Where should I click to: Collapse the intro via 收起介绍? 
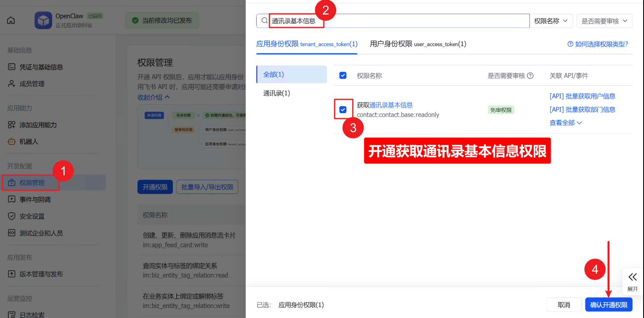(153, 97)
